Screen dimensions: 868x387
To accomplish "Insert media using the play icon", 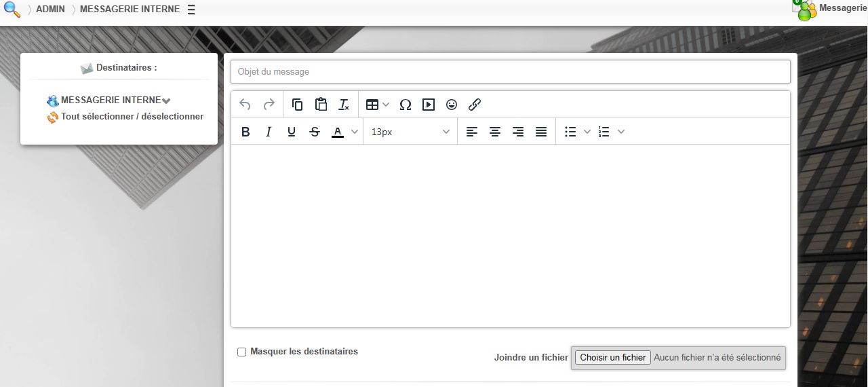I will pyautogui.click(x=429, y=105).
